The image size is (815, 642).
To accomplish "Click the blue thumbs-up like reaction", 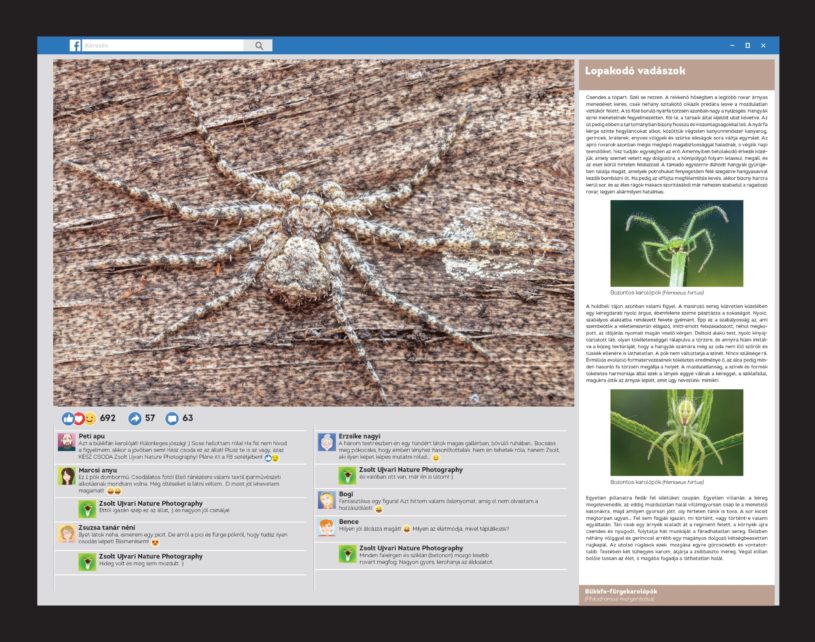I will (x=68, y=418).
